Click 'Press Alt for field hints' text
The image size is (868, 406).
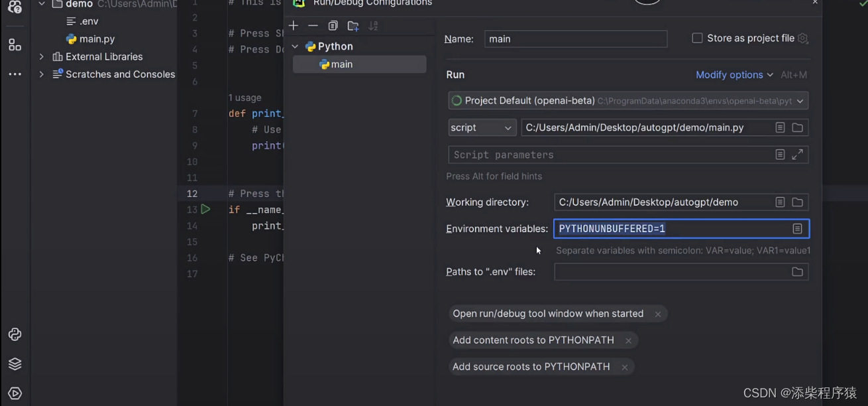pyautogui.click(x=494, y=176)
